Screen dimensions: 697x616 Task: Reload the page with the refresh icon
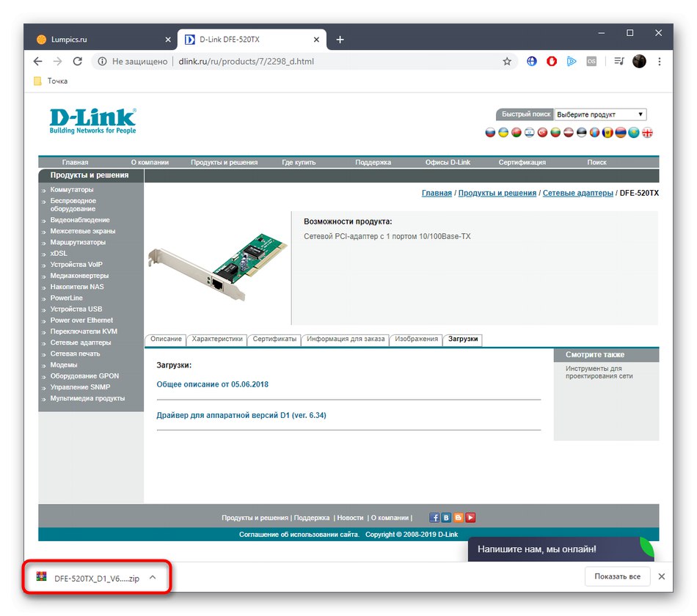pyautogui.click(x=78, y=62)
